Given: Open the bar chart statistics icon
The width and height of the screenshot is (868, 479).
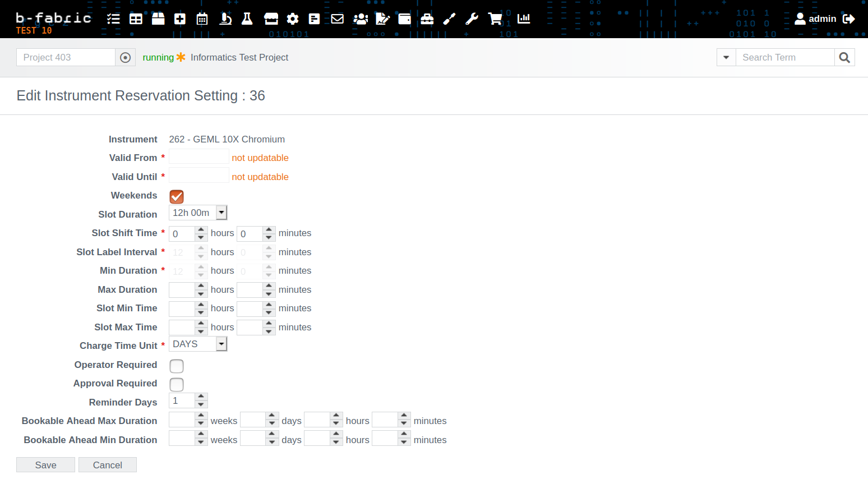Looking at the screenshot, I should (x=524, y=19).
